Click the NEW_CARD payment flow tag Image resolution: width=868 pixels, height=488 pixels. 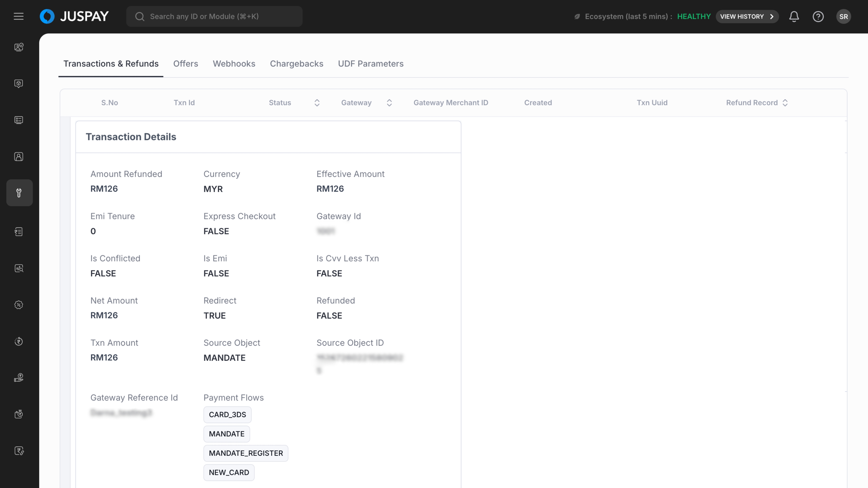[x=229, y=472]
